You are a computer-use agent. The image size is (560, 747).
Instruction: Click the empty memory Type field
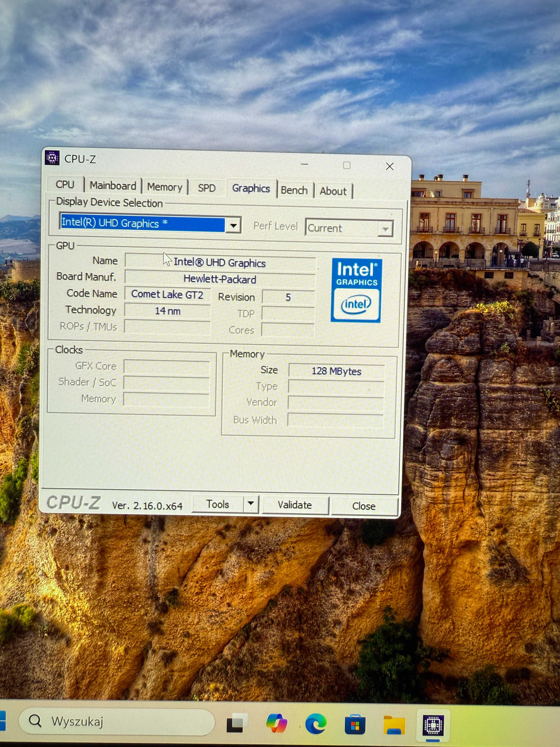336,387
